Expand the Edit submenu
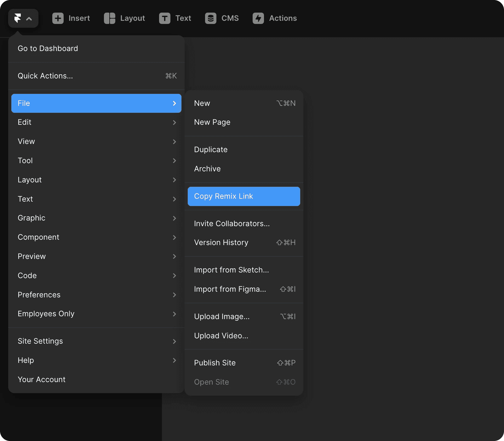The height and width of the screenshot is (441, 504). 96,122
